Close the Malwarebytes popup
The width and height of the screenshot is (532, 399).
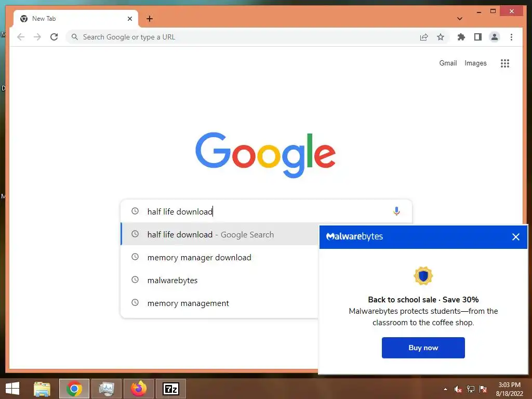(x=516, y=237)
